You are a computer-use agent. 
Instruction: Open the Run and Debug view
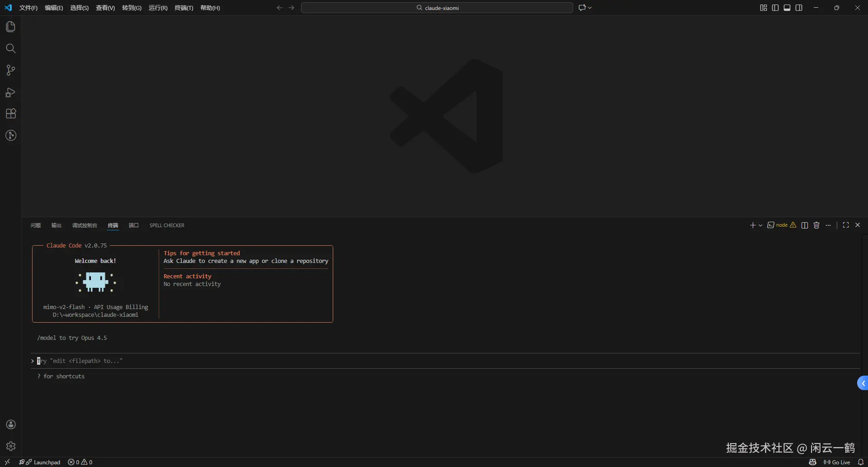coord(10,92)
